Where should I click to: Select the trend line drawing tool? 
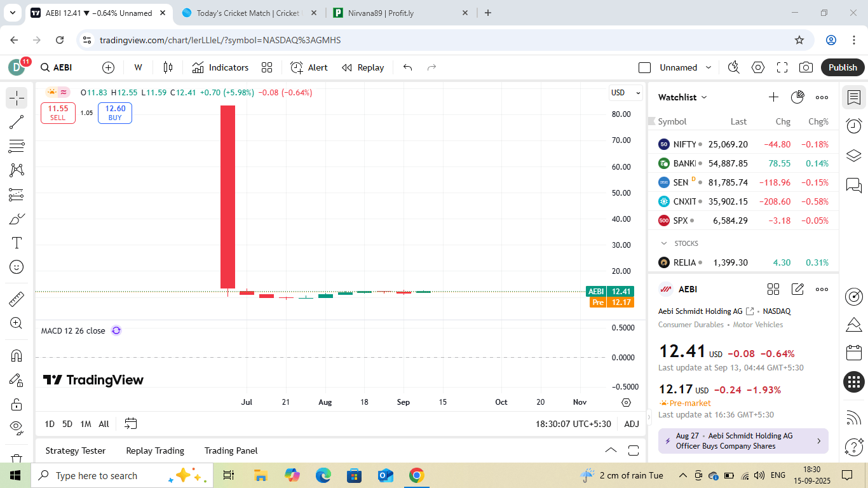pos(17,122)
